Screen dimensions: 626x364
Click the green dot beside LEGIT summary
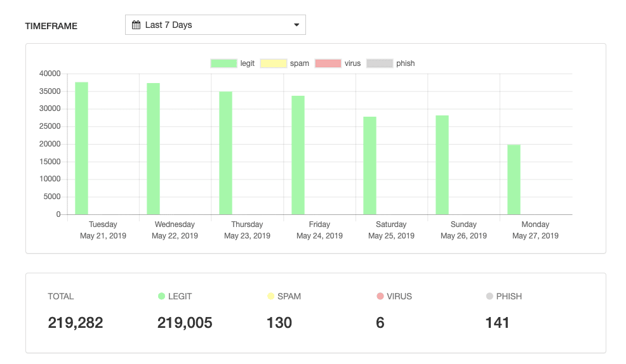[161, 296]
